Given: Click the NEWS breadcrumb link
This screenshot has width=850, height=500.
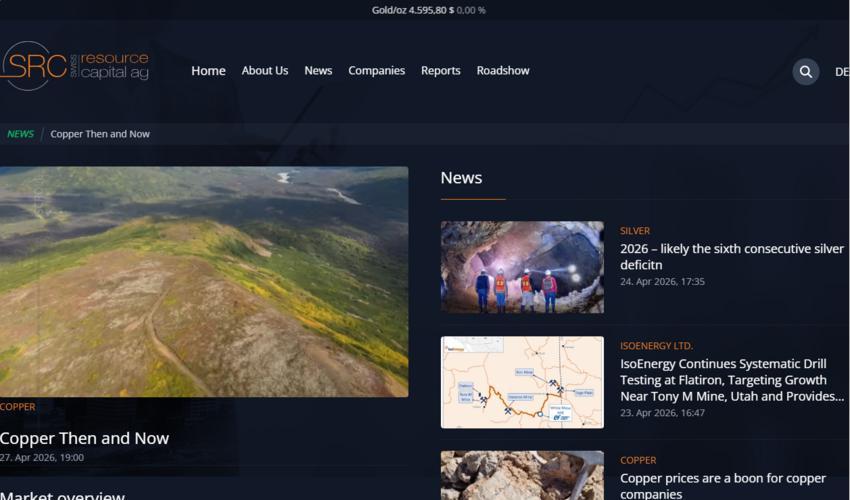Looking at the screenshot, I should tap(21, 134).
